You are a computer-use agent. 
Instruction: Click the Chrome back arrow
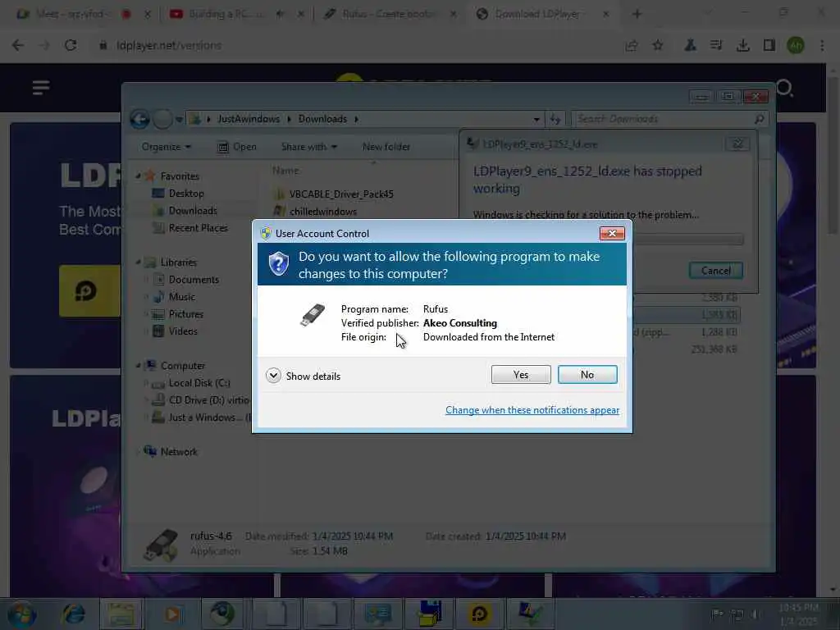coord(18,46)
